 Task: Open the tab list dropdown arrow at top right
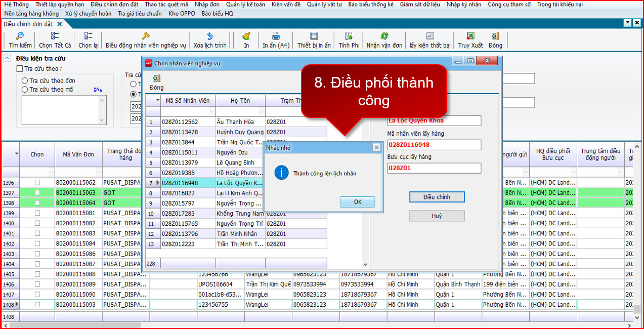(628, 23)
